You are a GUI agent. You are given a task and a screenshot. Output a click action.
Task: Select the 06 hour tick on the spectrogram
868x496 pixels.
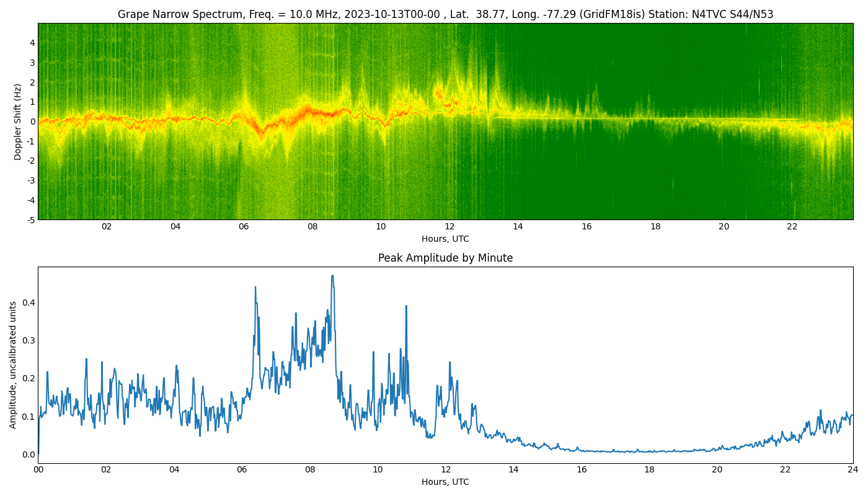pos(244,226)
